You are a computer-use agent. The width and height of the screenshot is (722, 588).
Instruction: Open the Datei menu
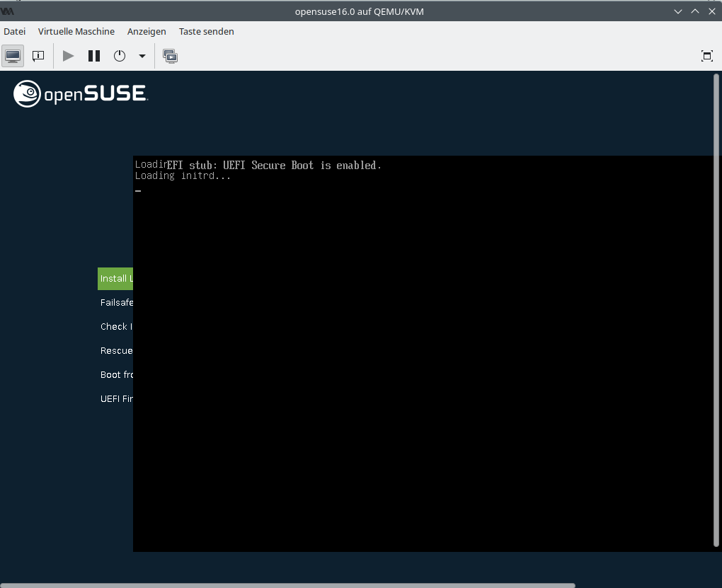tap(15, 31)
